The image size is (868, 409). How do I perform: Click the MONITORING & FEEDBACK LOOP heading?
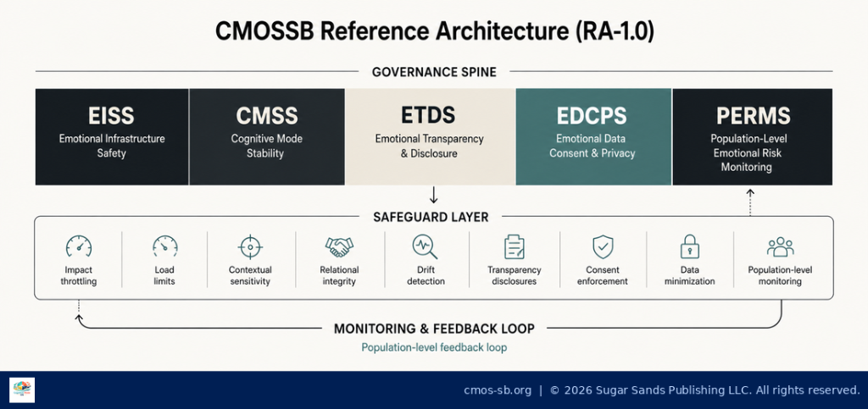(x=434, y=329)
